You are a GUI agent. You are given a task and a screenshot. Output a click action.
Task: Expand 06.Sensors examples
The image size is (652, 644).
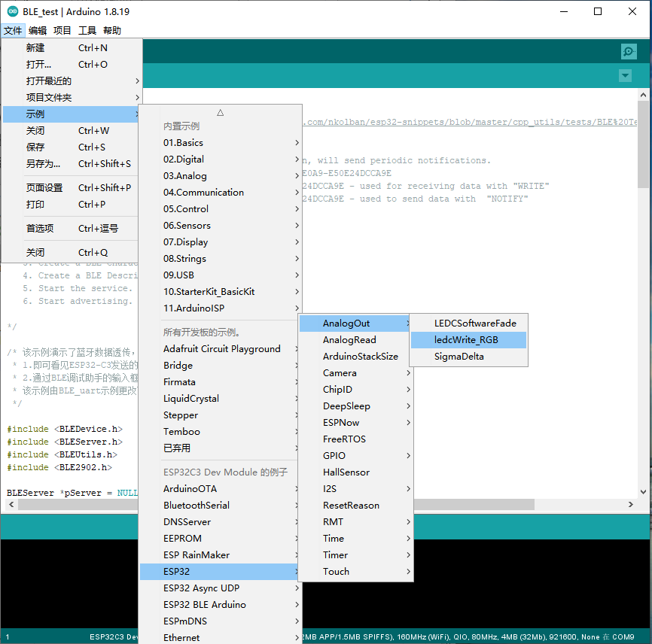(221, 226)
